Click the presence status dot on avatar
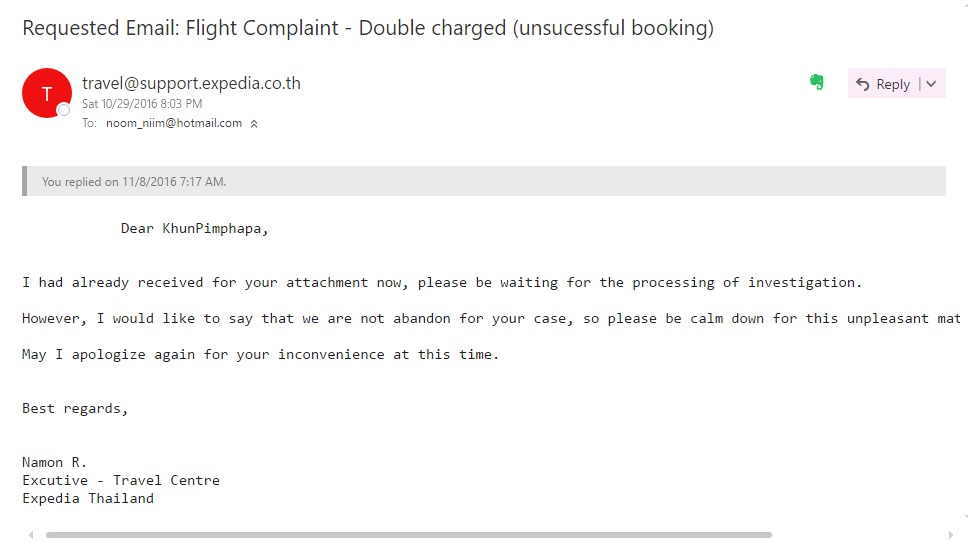Image resolution: width=968 pixels, height=542 pixels. pos(64,109)
